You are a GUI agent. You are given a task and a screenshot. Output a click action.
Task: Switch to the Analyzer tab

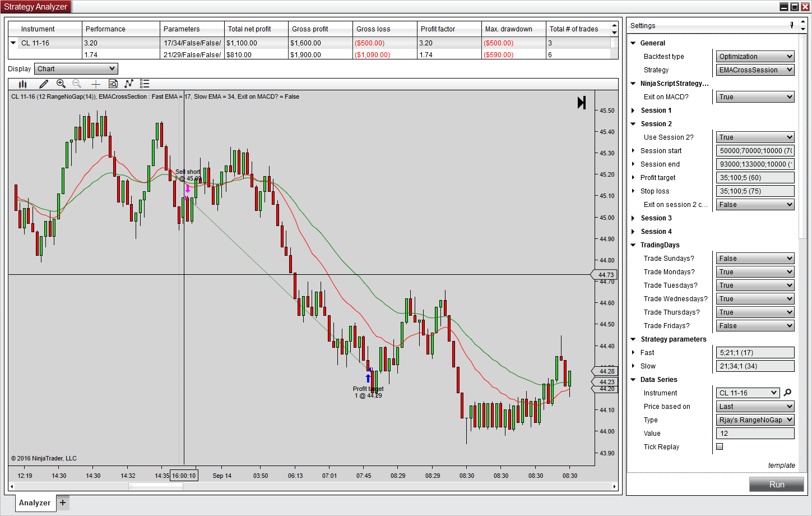[x=35, y=503]
